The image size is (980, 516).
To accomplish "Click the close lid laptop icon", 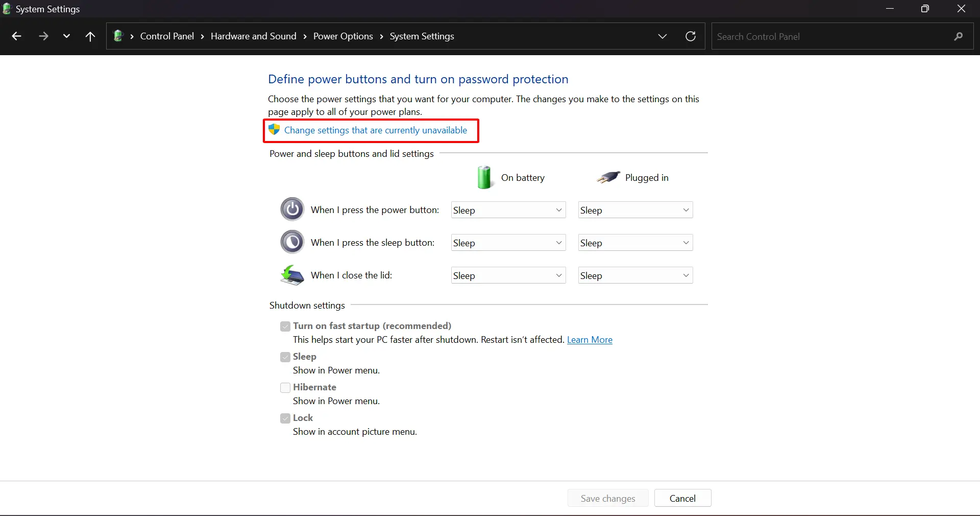I will click(x=292, y=275).
